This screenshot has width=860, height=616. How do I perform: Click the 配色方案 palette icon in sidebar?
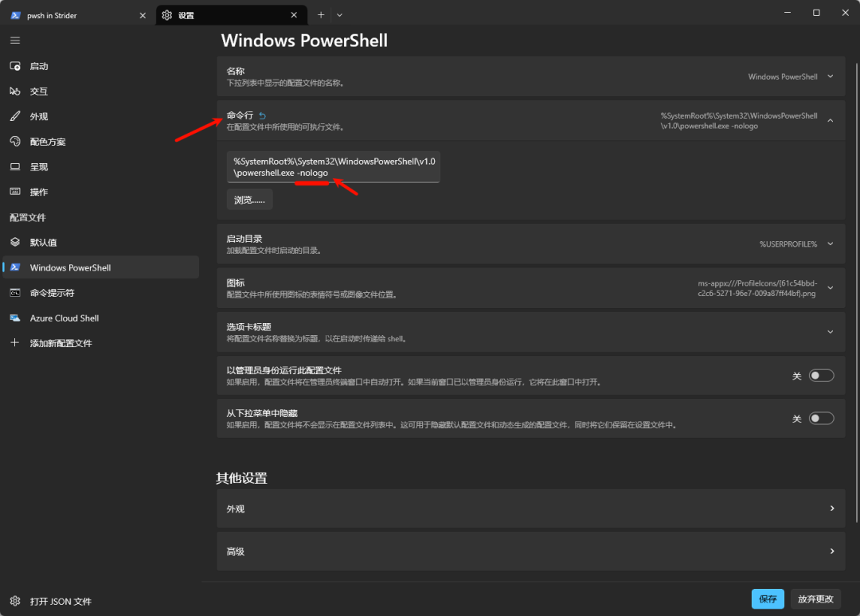[15, 142]
